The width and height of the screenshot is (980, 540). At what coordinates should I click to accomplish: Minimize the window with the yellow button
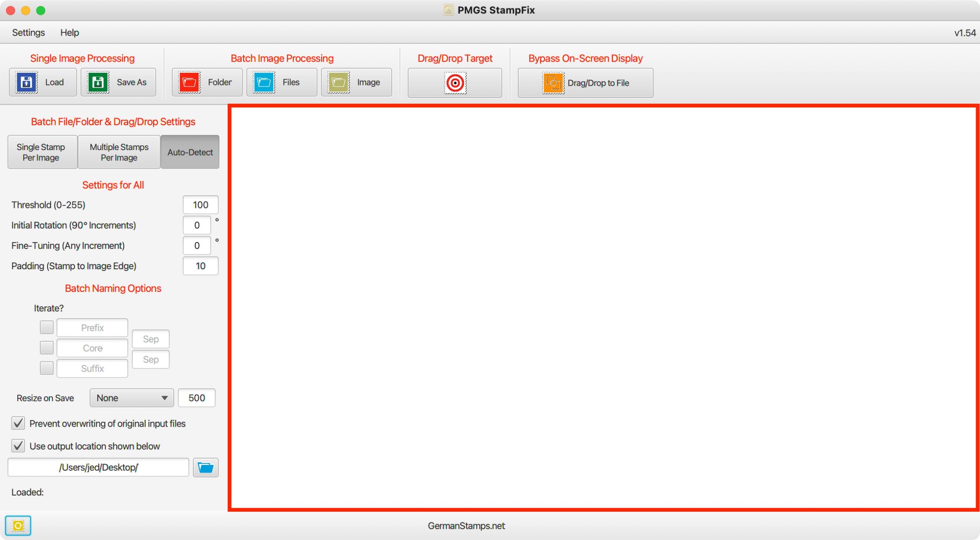coord(26,10)
